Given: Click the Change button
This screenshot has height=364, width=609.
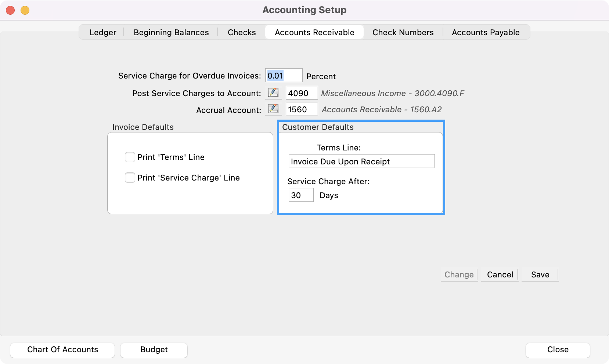Looking at the screenshot, I should coord(459,274).
